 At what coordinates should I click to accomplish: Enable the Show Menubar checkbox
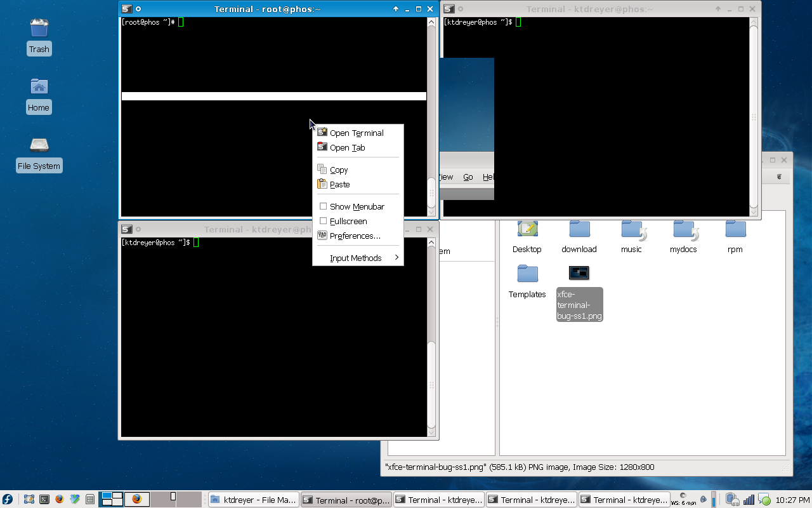coord(323,206)
